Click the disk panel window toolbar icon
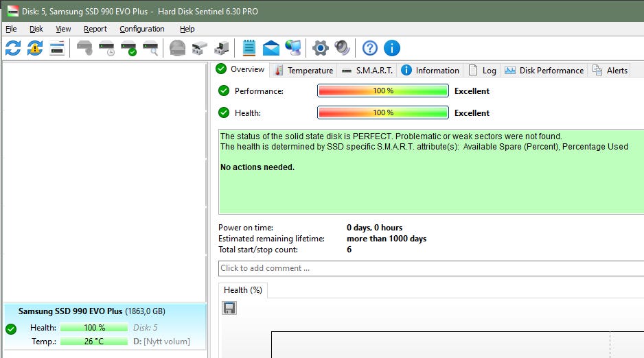The height and width of the screenshot is (358, 644). pos(57,48)
